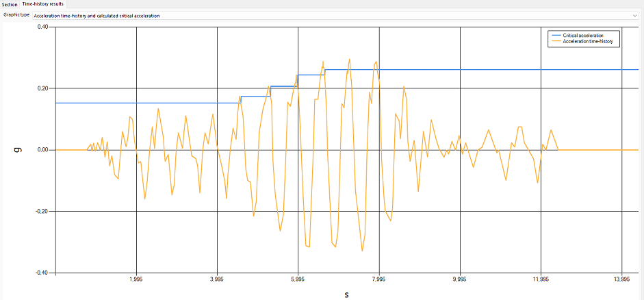Click the 0,20 y-axis label
The image size is (644, 300).
[42, 88]
